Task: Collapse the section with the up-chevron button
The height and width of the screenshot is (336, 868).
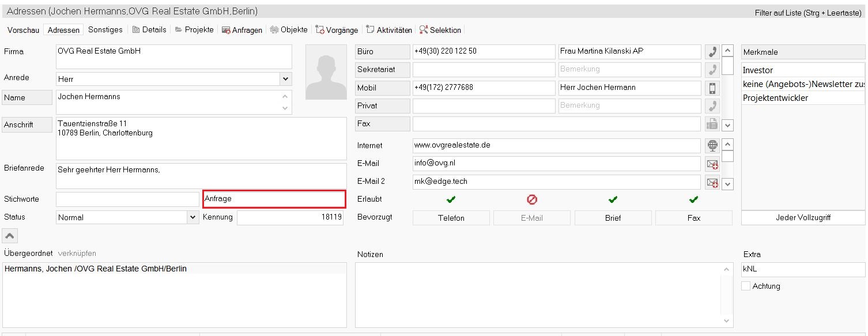Action: [x=10, y=235]
